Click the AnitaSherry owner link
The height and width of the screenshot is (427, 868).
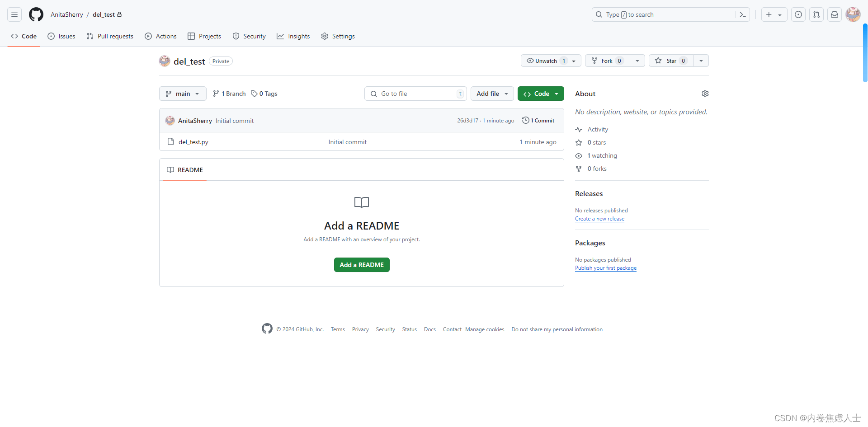click(x=66, y=14)
